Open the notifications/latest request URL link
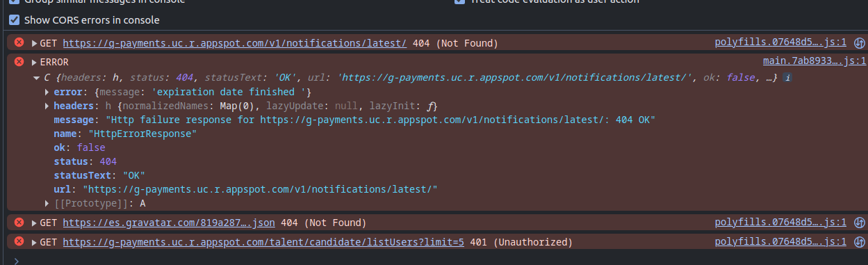 tap(235, 43)
